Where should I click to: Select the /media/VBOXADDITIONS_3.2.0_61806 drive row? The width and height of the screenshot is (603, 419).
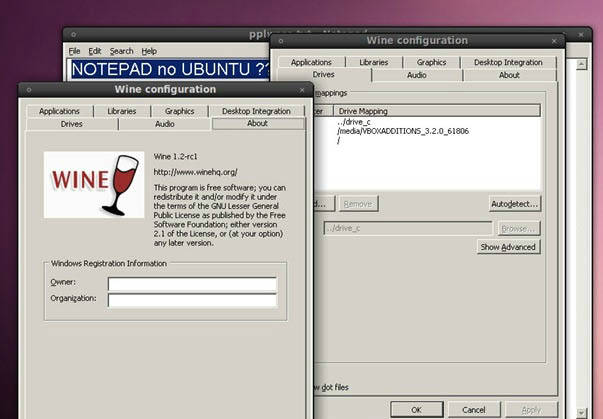coord(403,131)
